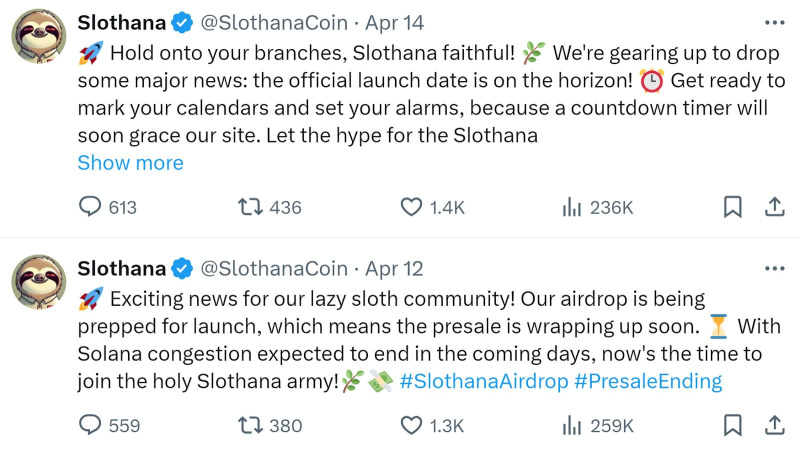This screenshot has width=800, height=451.
Task: View analytics of the April 12 tweet
Action: click(572, 425)
